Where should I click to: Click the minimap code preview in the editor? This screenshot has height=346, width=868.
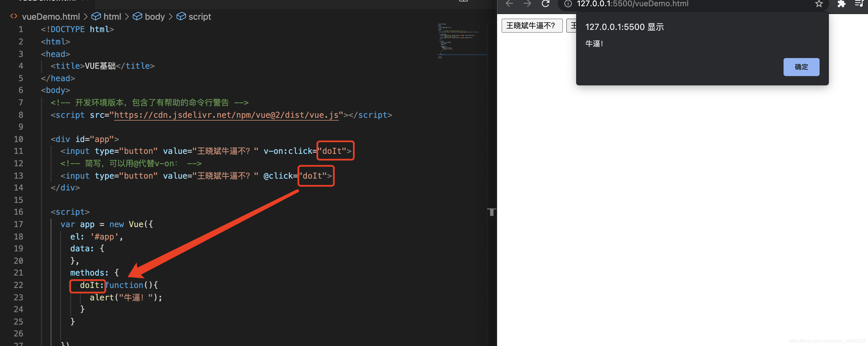click(462, 41)
